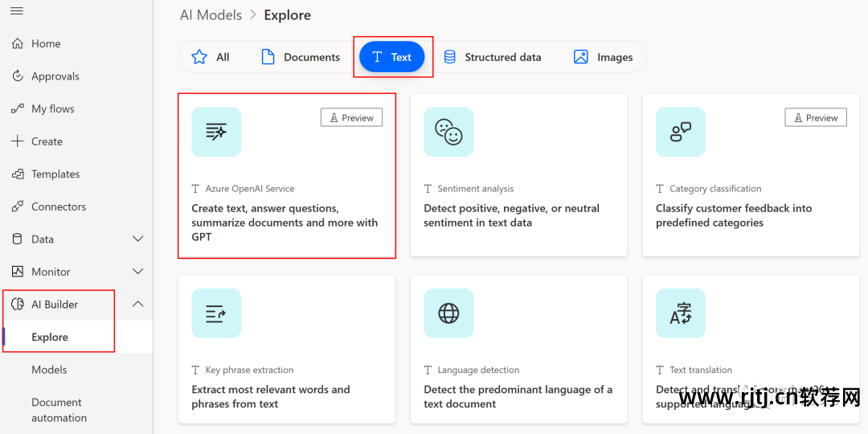Switch to the Documents filter tab

click(x=301, y=57)
